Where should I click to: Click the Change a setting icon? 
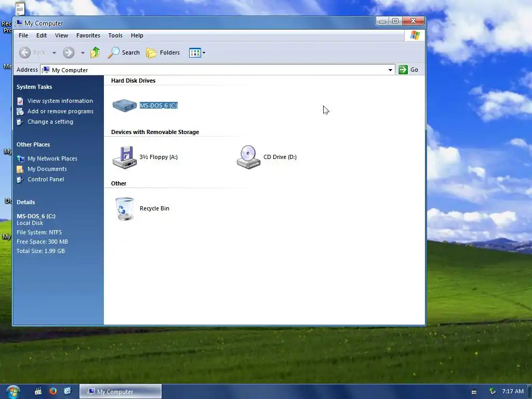(20, 122)
